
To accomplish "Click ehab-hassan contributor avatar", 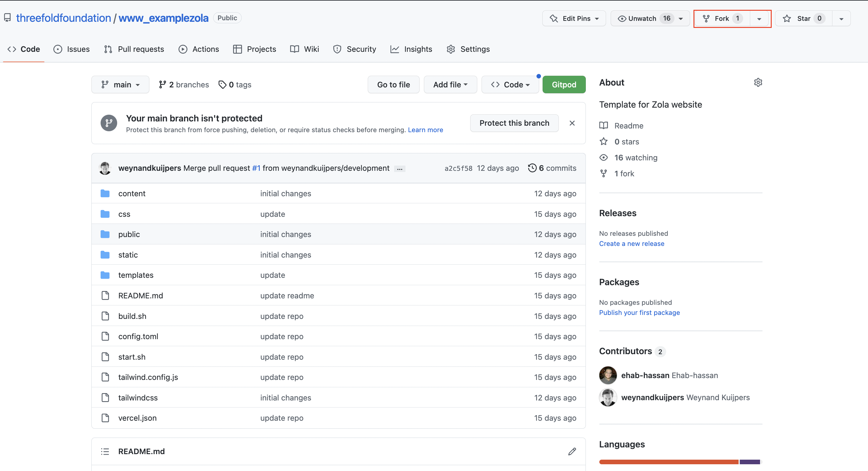I will click(x=608, y=375).
